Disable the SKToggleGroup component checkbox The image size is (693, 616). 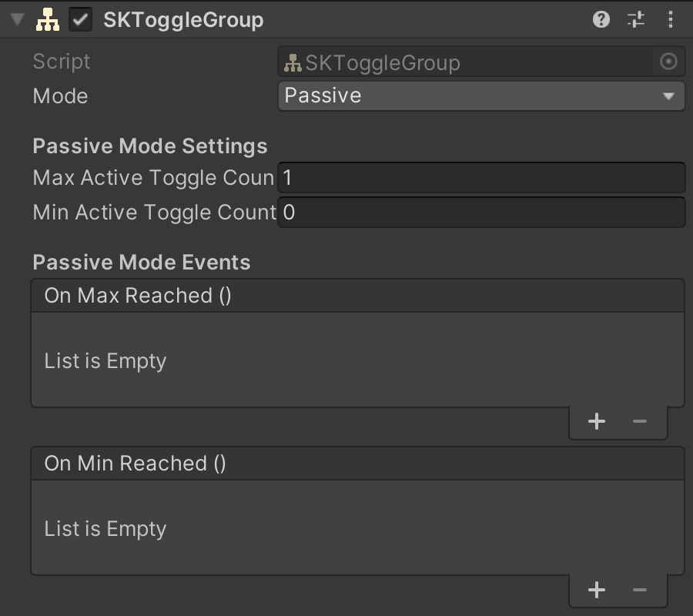(x=80, y=20)
